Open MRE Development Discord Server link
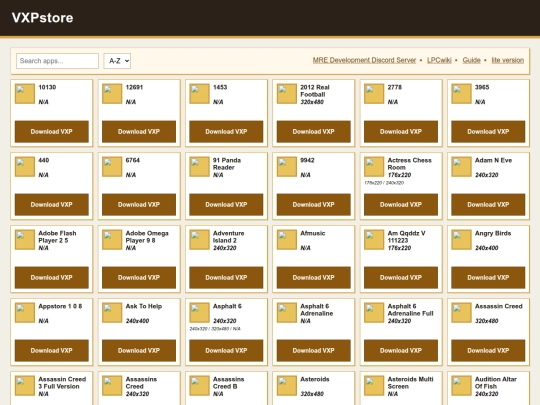This screenshot has width=540, height=405. click(x=364, y=60)
